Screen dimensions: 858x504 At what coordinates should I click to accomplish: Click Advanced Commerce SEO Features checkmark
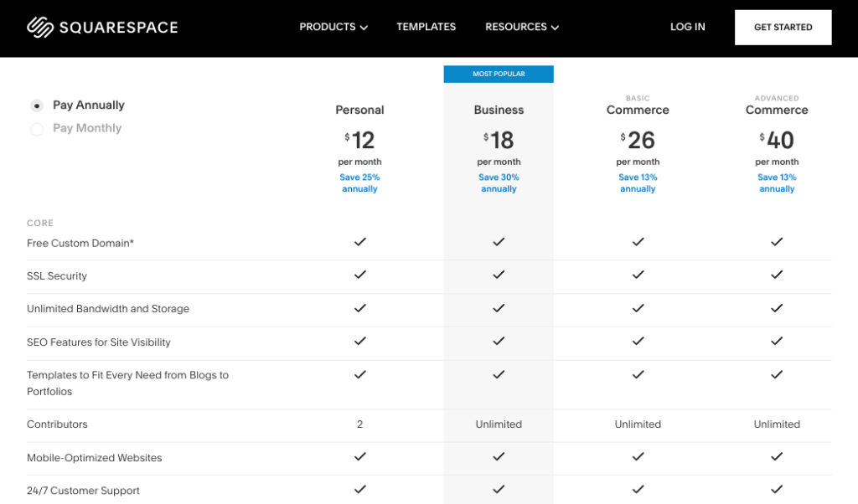pos(777,341)
